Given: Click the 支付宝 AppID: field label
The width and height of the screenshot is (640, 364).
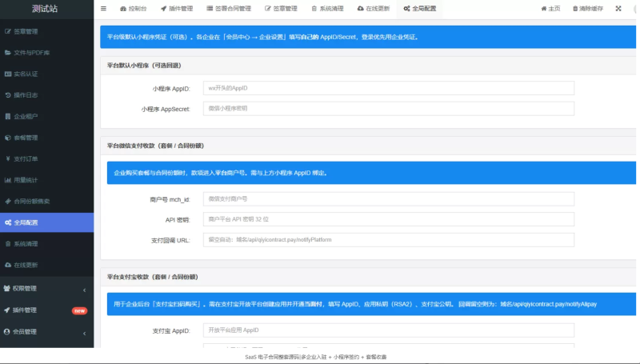Looking at the screenshot, I should pos(171,331).
